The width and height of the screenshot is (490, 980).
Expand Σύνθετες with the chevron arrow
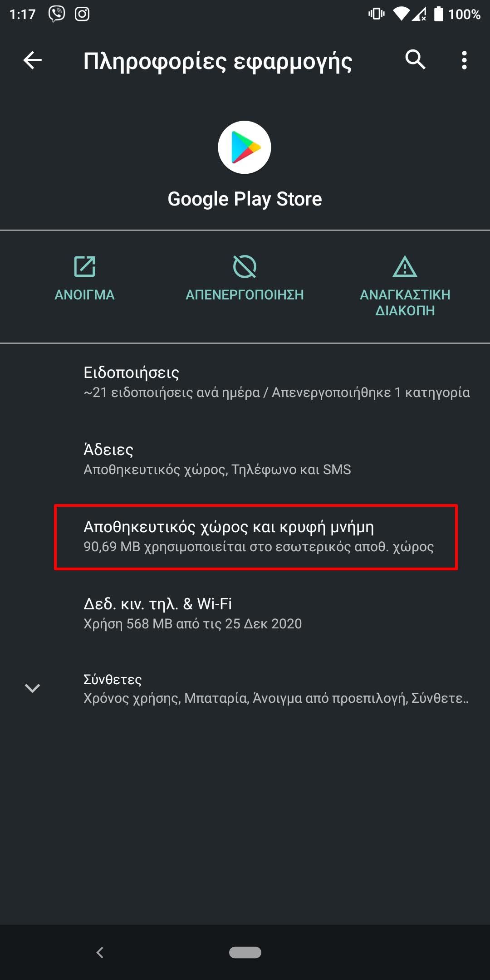click(x=32, y=688)
